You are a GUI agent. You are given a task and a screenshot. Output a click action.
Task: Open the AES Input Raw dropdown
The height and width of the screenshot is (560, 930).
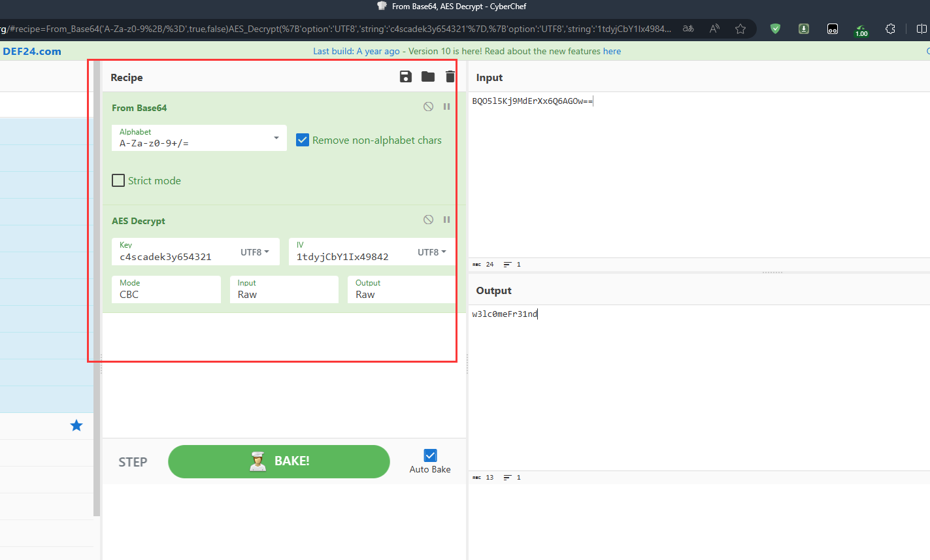[x=284, y=289]
